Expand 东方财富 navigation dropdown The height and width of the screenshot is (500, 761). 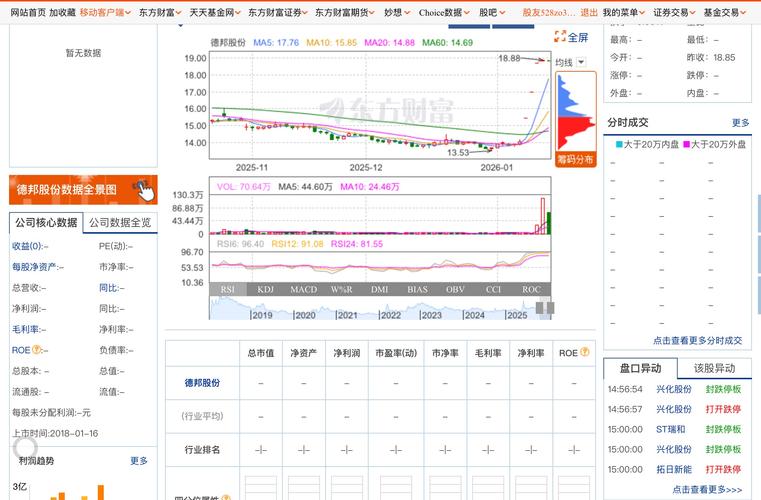(160, 13)
